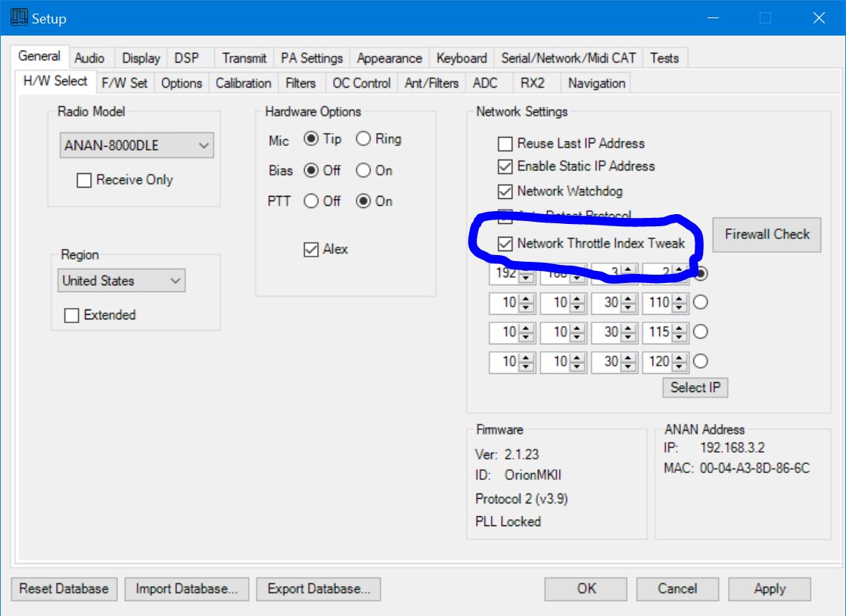846x616 pixels.
Task: Click the Apply button
Action: pyautogui.click(x=770, y=589)
